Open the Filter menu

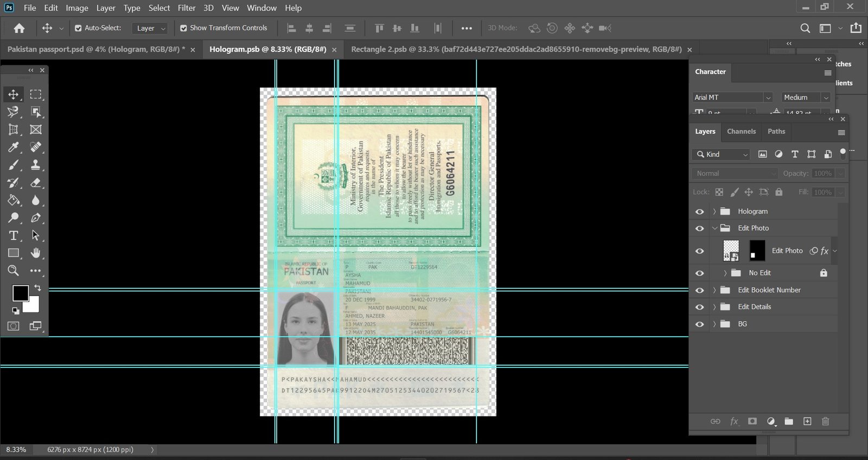pyautogui.click(x=187, y=8)
